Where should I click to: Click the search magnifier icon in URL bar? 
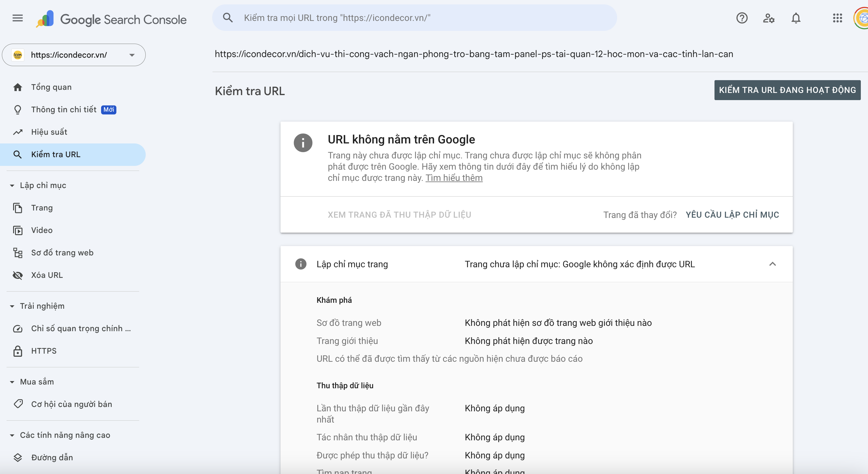[x=228, y=18]
